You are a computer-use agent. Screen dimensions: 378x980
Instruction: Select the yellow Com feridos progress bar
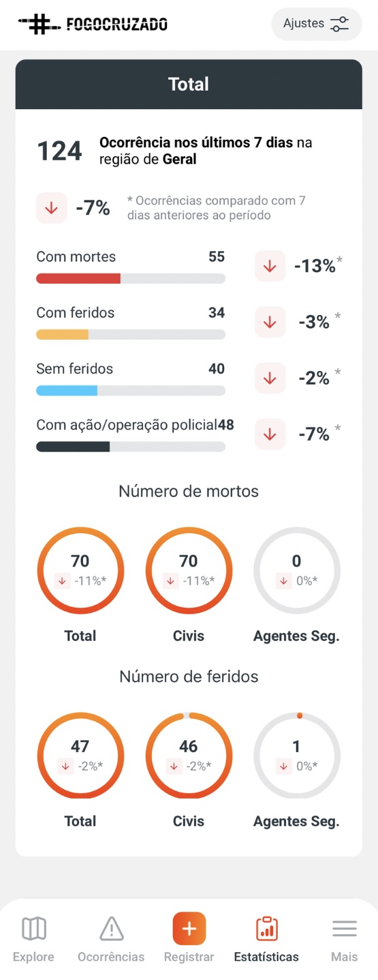pos(131,334)
